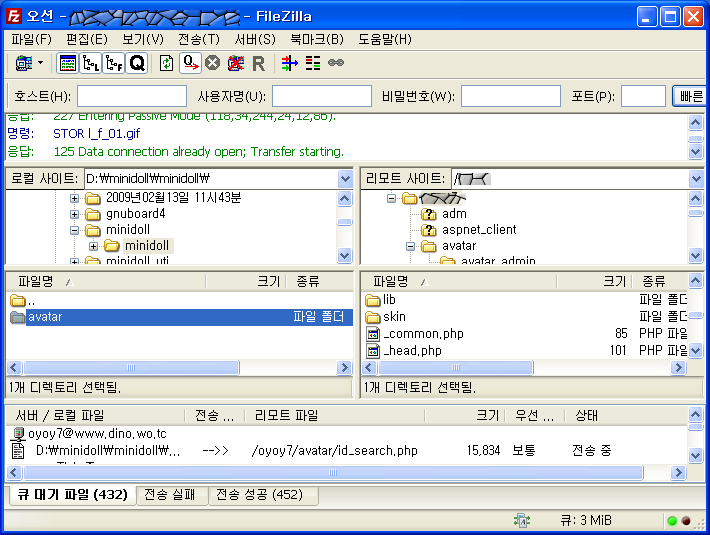Sort queue by 상태 column header
This screenshot has width=710, height=535.
(626, 415)
